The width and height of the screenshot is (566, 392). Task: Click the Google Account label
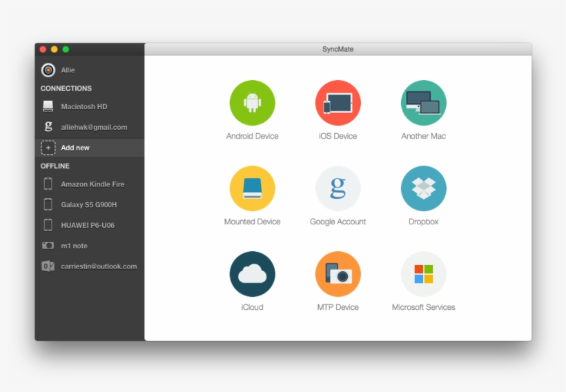coord(338,222)
